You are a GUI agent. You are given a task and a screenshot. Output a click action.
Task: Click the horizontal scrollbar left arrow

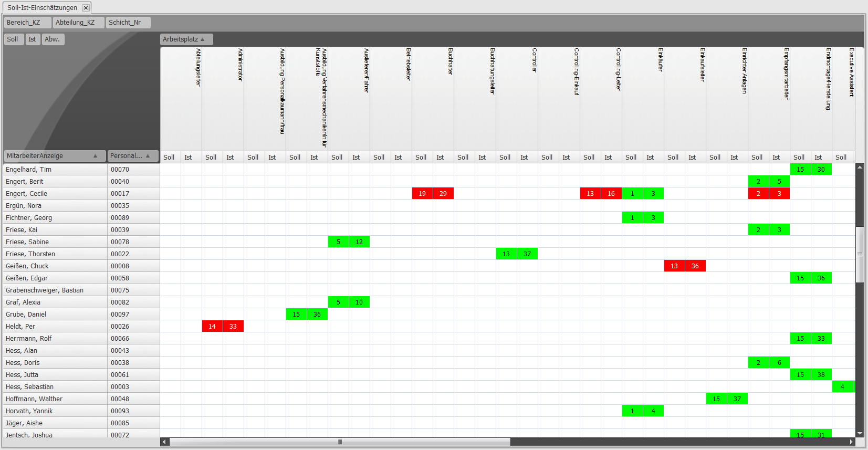click(x=164, y=442)
